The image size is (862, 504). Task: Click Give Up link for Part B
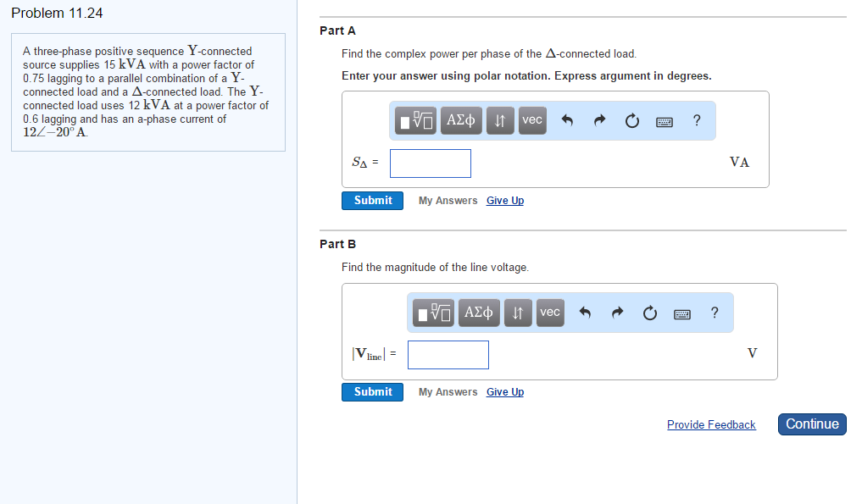[x=505, y=392]
